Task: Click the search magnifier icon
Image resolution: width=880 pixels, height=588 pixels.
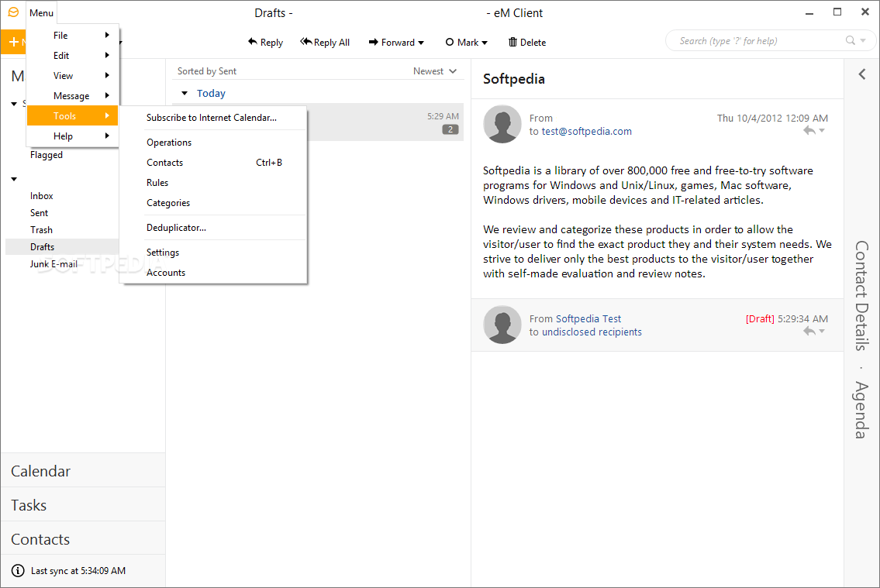Action: pyautogui.click(x=851, y=40)
